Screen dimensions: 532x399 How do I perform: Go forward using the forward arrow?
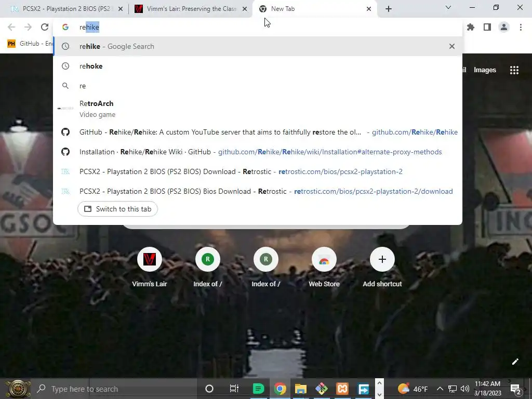coord(28,27)
